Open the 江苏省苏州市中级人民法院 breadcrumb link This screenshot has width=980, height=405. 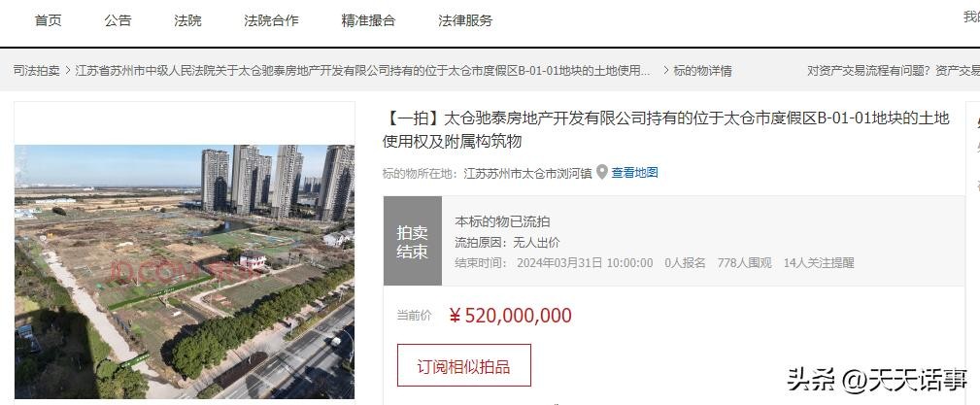[x=363, y=71]
